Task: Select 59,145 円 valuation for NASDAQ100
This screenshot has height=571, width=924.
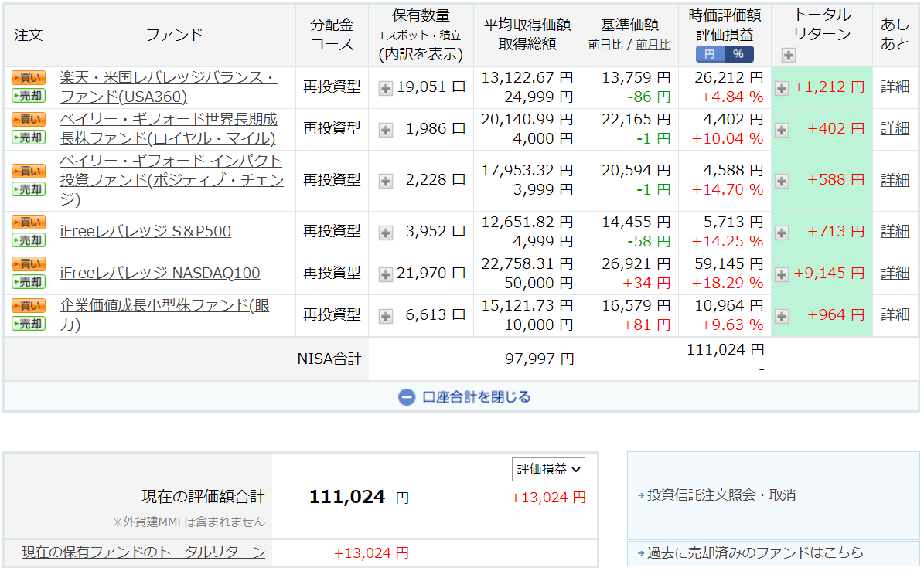Action: [x=728, y=263]
